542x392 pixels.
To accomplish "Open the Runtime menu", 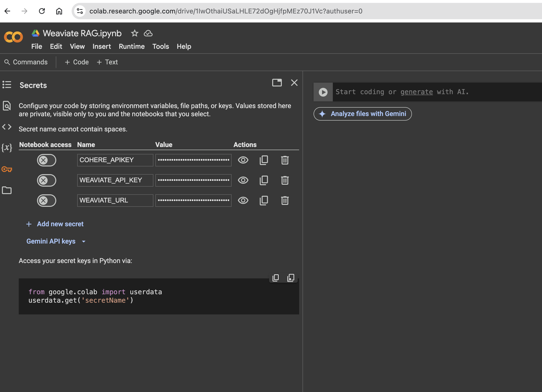I will pyautogui.click(x=132, y=46).
